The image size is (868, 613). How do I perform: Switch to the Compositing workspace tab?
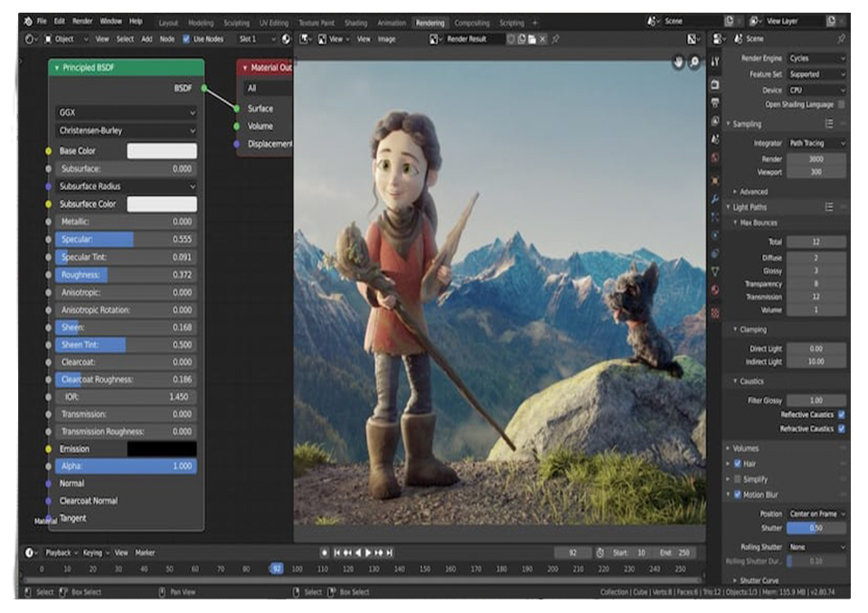coord(472,24)
